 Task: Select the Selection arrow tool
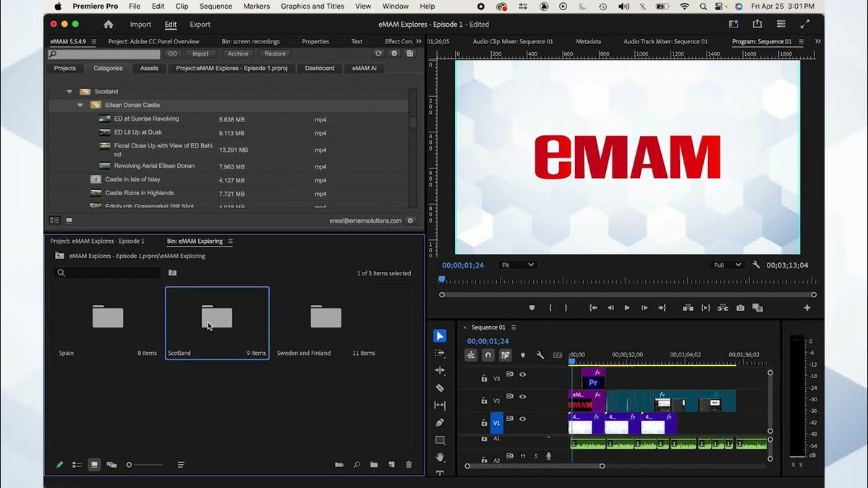coord(440,335)
